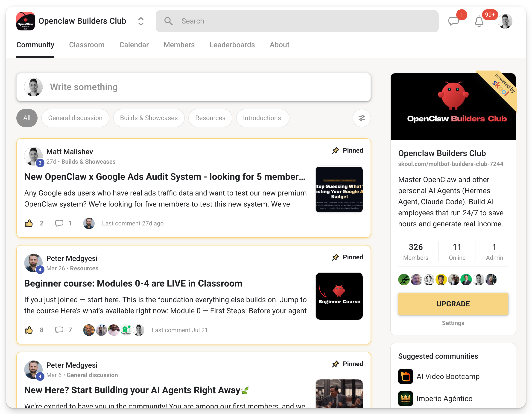Open comment icon on Google Ads post
The height and width of the screenshot is (414, 532).
59,223
